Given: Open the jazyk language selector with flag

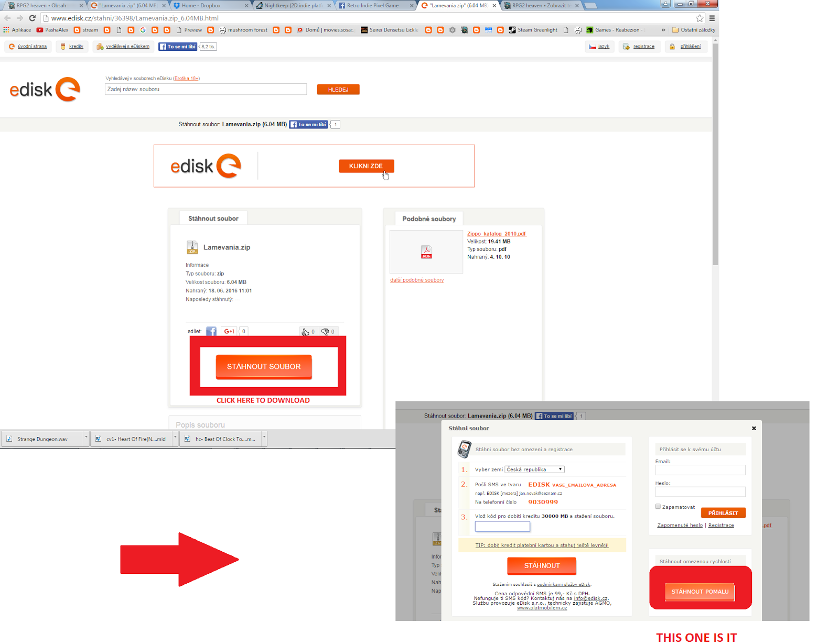Looking at the screenshot, I should (x=599, y=47).
